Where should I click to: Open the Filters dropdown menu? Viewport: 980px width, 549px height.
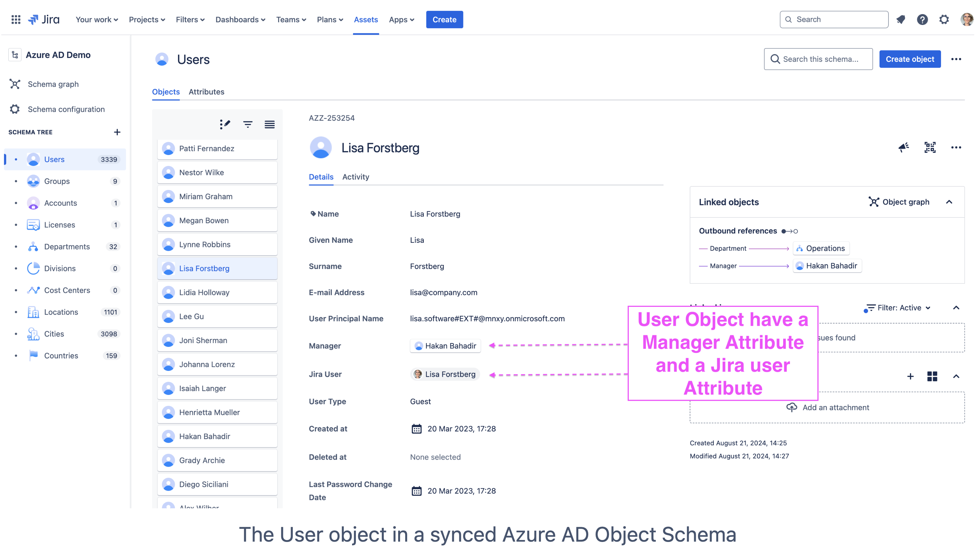pos(190,20)
